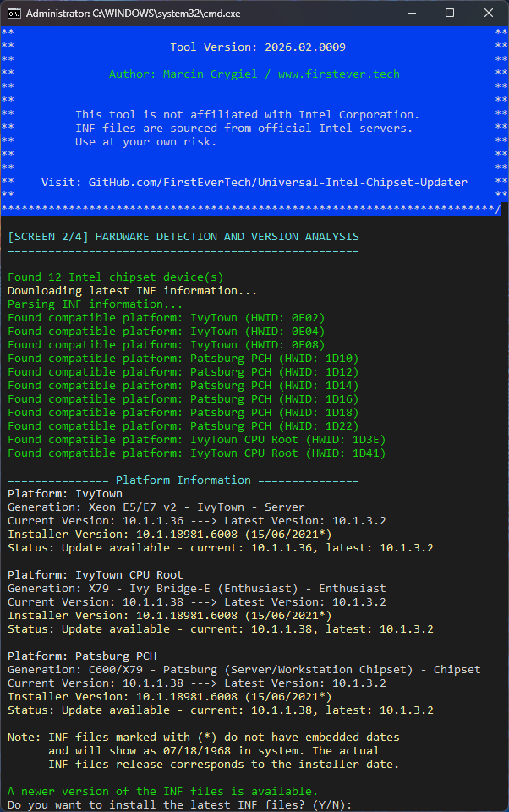Click the Tool Version 2026.02.0009 text

point(257,47)
